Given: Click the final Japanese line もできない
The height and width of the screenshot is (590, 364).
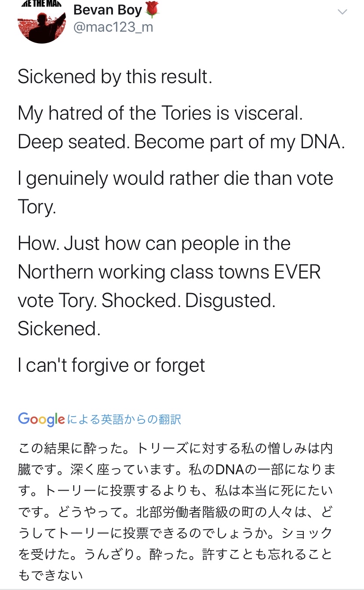Looking at the screenshot, I should [x=50, y=575].
